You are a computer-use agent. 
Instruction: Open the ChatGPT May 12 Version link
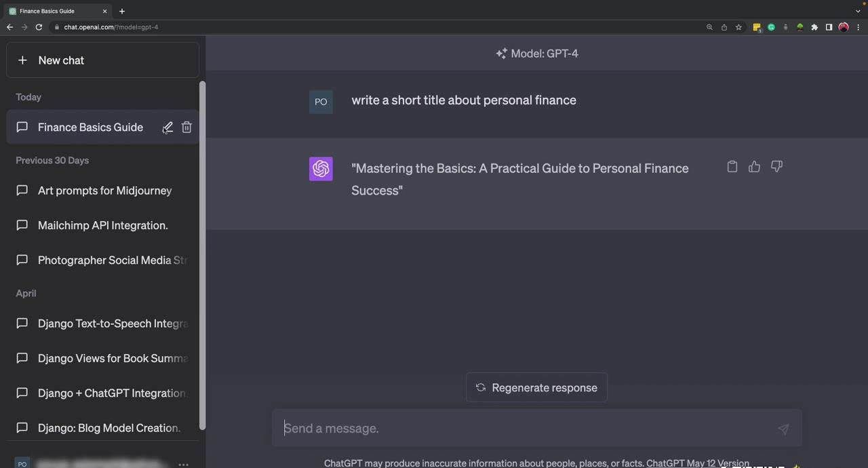(x=697, y=463)
